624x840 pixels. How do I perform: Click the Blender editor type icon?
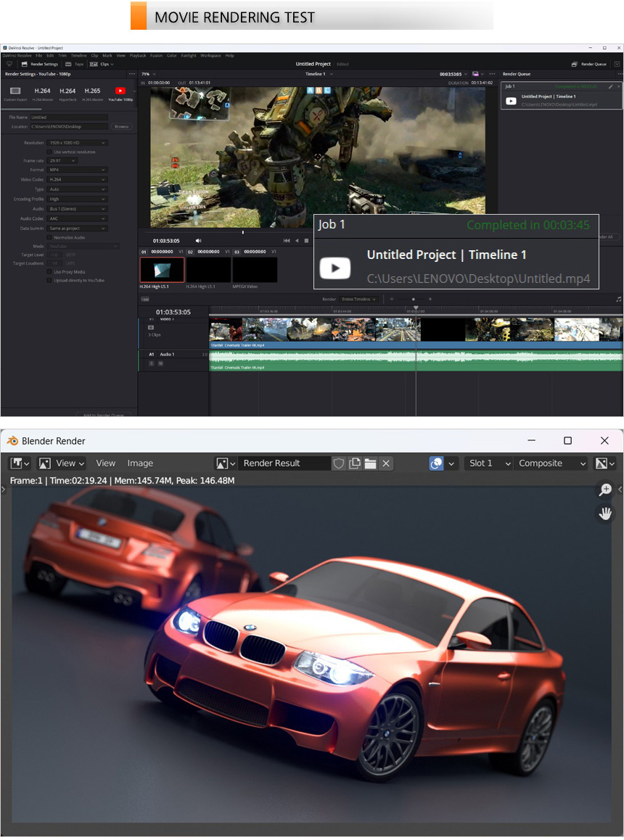click(20, 464)
